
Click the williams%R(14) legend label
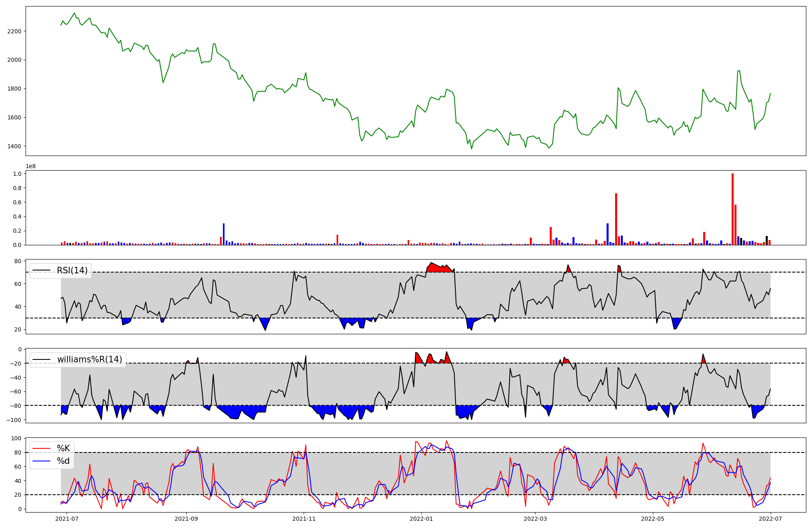pyautogui.click(x=89, y=359)
